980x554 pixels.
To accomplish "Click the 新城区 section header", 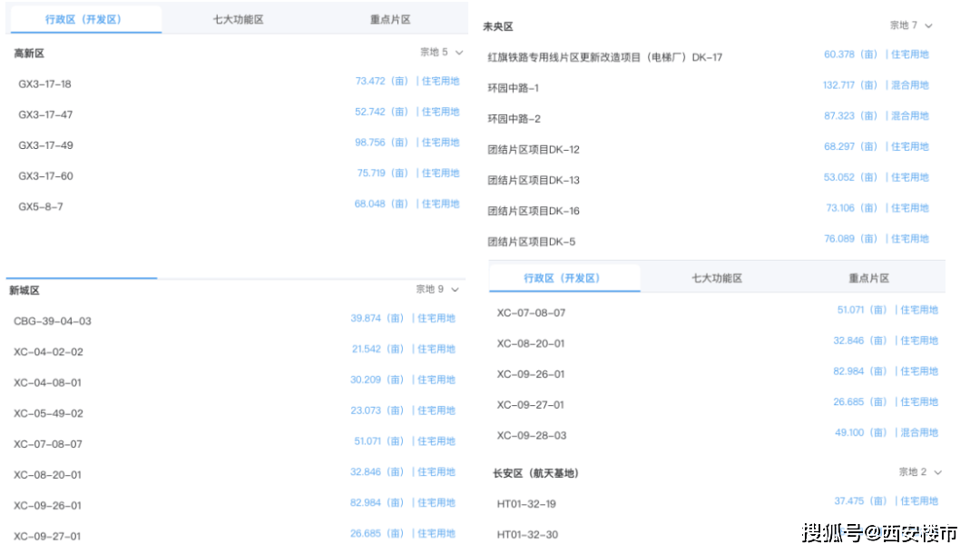I will (24, 290).
